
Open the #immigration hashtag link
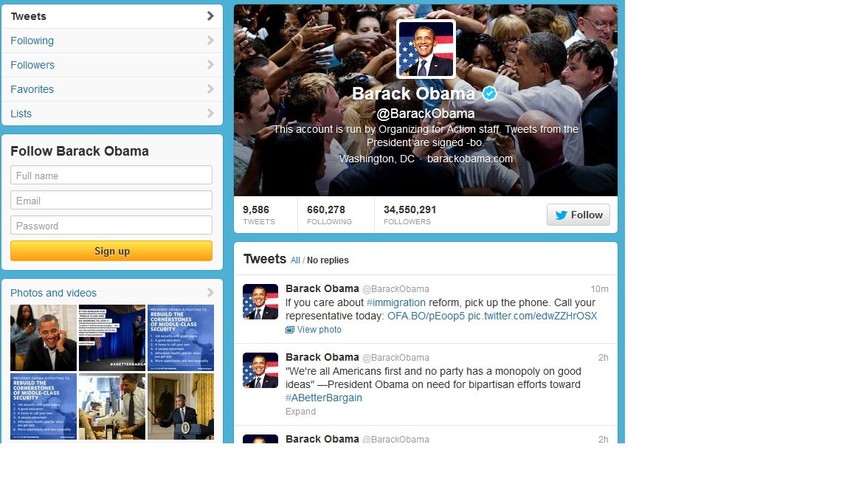point(396,303)
